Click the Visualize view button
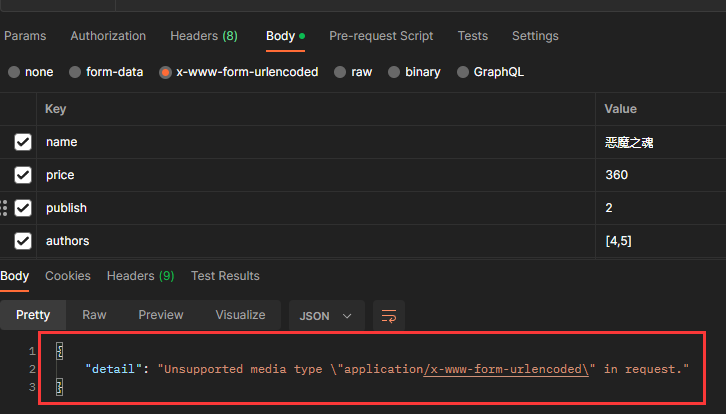Viewport: 726px width, 414px height. pyautogui.click(x=240, y=315)
